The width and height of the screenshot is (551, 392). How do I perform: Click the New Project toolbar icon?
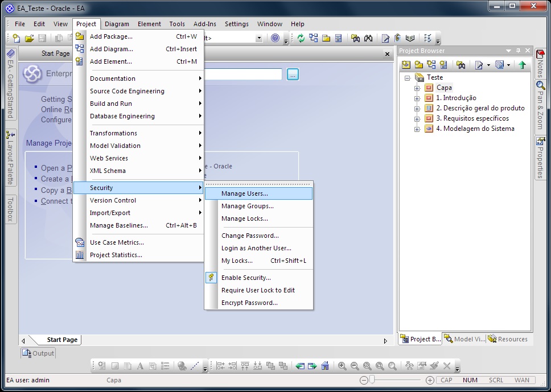16,38
